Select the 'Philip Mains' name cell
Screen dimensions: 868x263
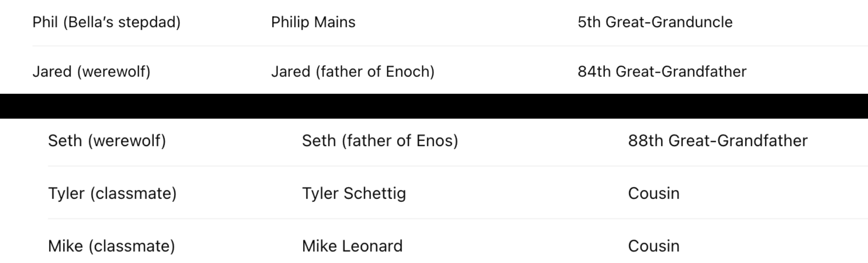click(313, 22)
